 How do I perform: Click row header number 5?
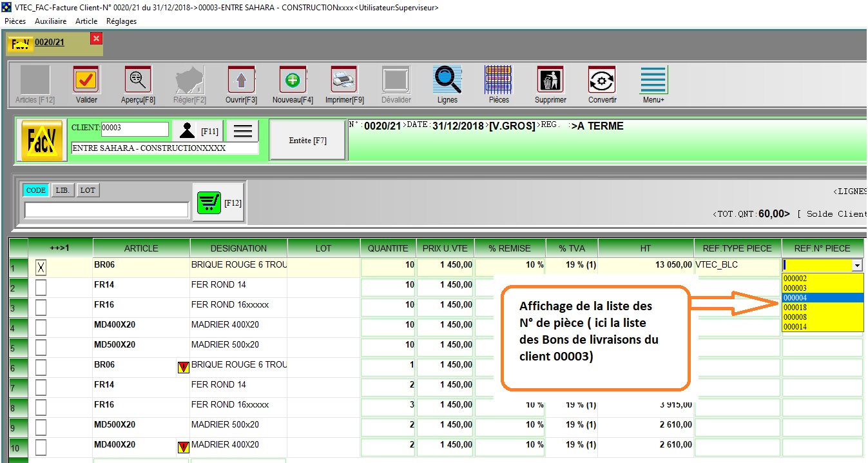[x=19, y=348]
